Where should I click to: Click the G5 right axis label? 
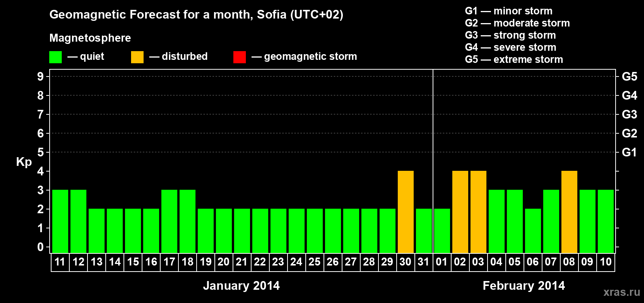pos(630,77)
